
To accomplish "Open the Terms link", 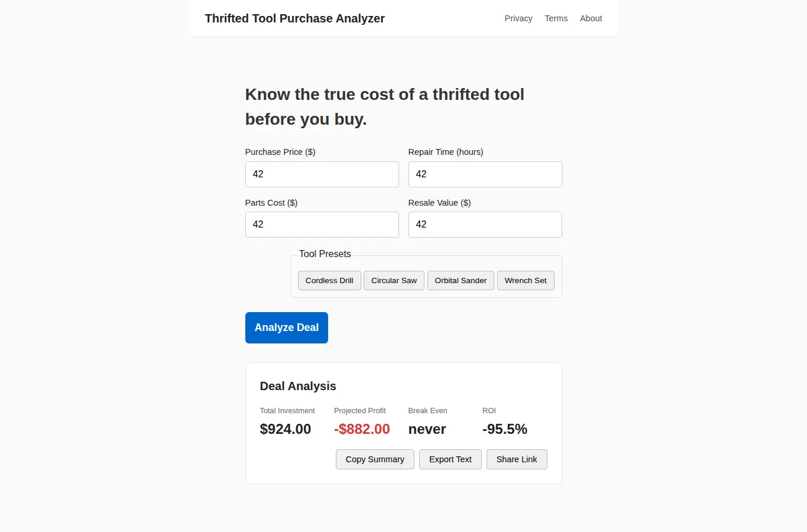I will pos(556,18).
